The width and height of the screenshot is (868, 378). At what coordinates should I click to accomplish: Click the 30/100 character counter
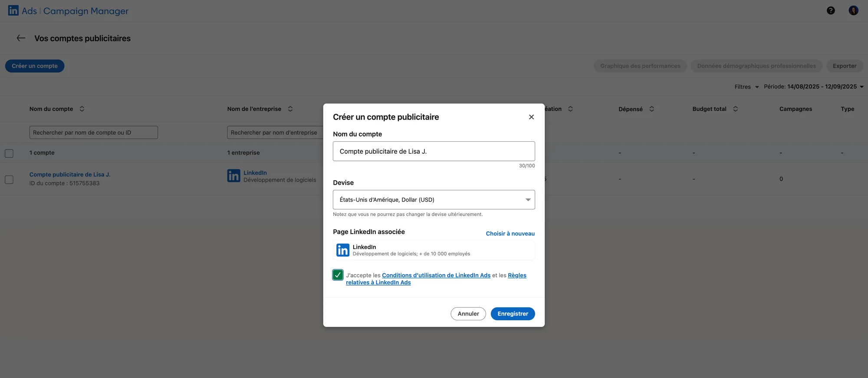click(527, 166)
